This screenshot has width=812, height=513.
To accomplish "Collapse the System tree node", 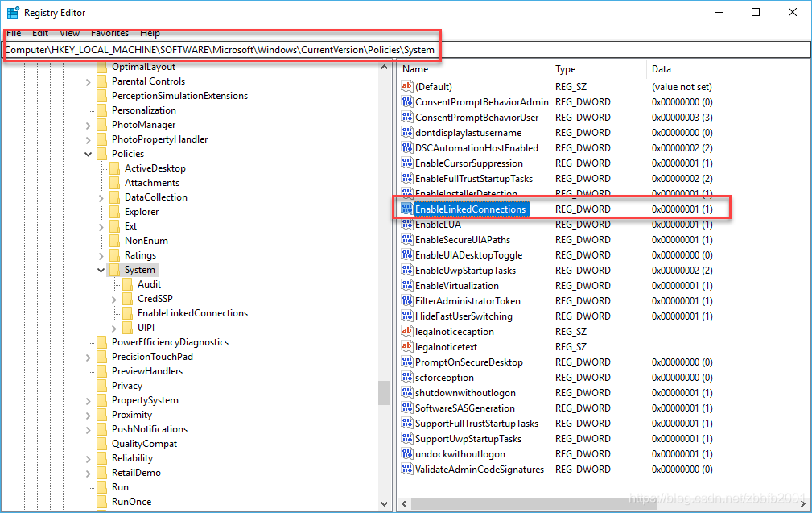I will click(x=101, y=270).
